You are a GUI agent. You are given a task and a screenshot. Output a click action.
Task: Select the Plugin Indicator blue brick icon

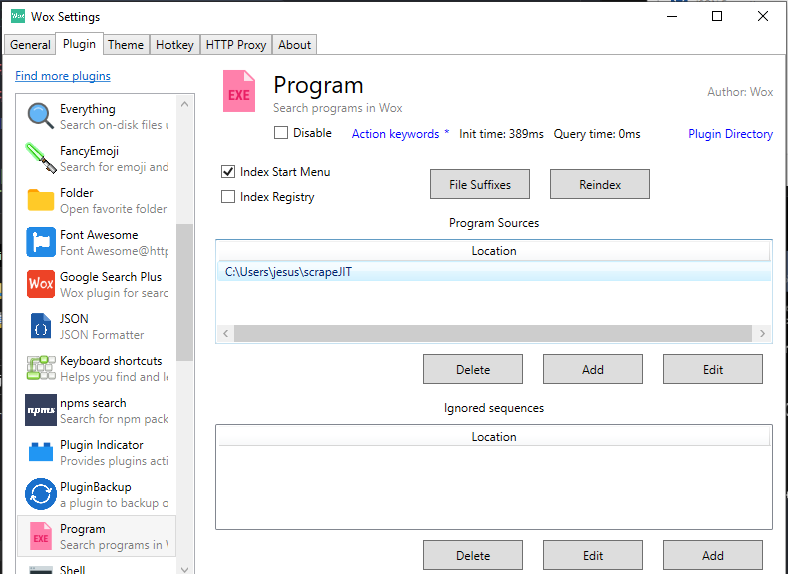coord(41,452)
